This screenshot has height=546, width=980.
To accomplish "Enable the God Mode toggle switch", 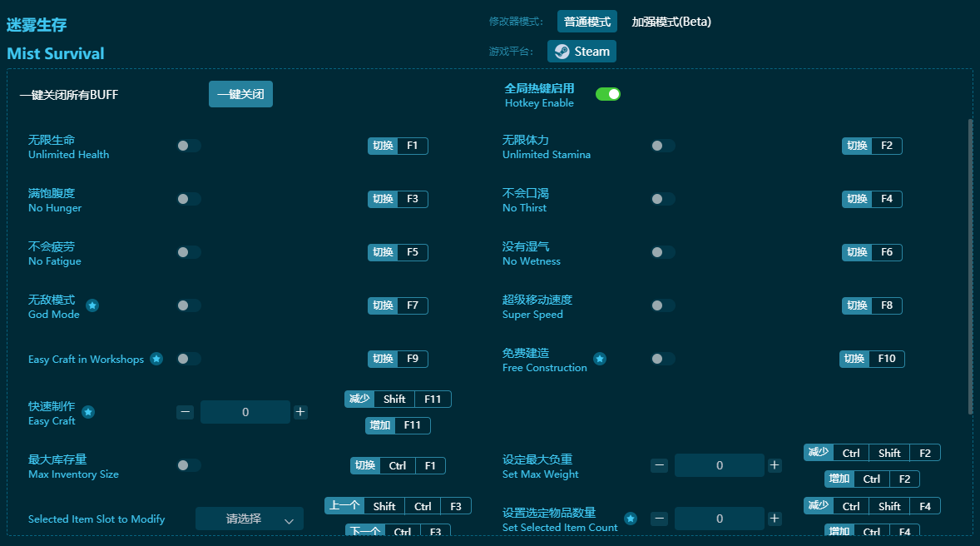I will point(189,305).
